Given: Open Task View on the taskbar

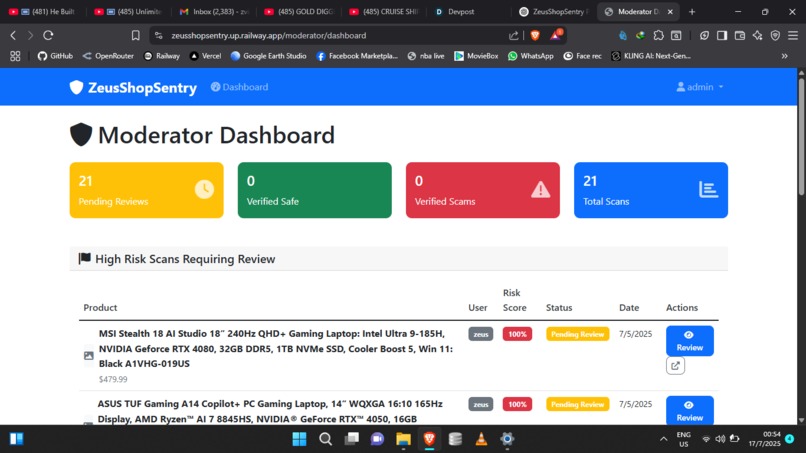Looking at the screenshot, I should pos(352,439).
